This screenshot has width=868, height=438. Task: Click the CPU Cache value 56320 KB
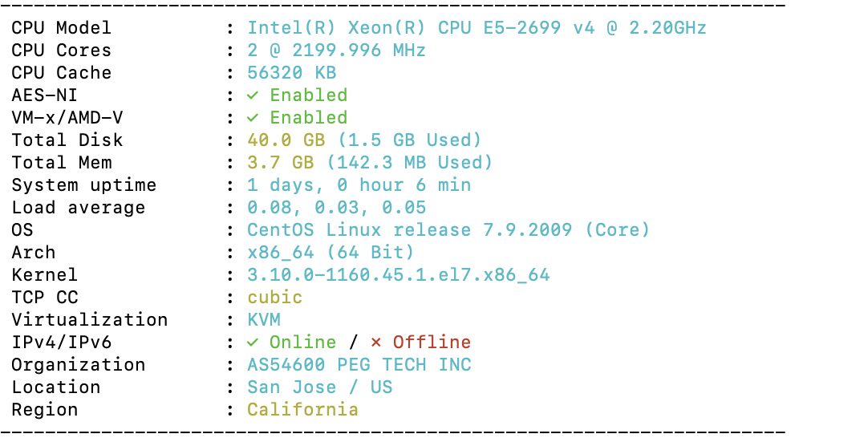pyautogui.click(x=292, y=72)
